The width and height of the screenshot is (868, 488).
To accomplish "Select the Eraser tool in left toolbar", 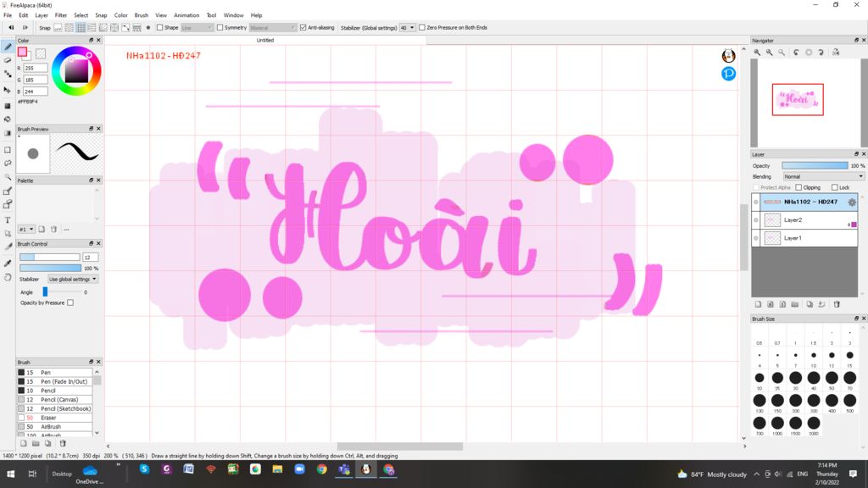I will [8, 60].
